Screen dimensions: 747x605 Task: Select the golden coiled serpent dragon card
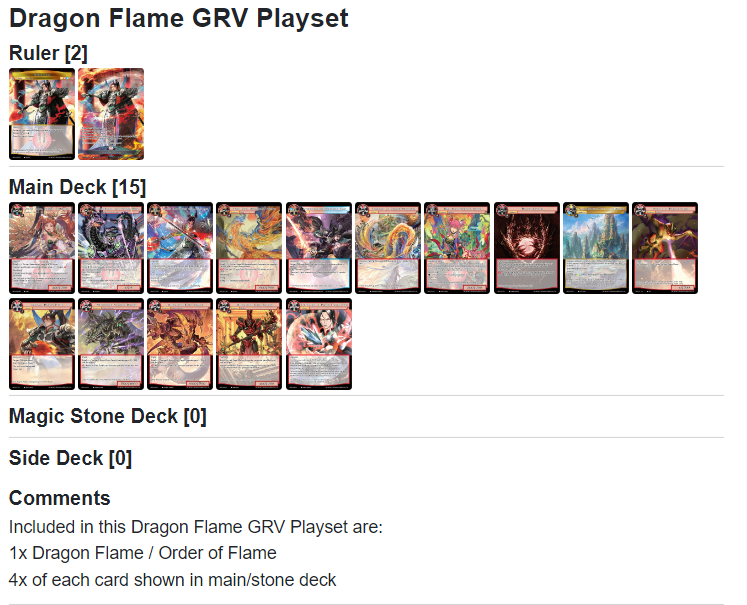click(x=388, y=248)
